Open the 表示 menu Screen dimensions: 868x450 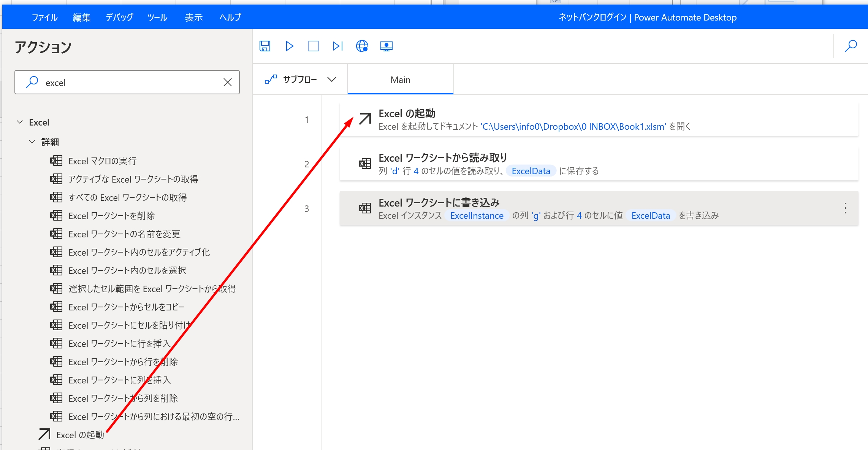tap(194, 17)
